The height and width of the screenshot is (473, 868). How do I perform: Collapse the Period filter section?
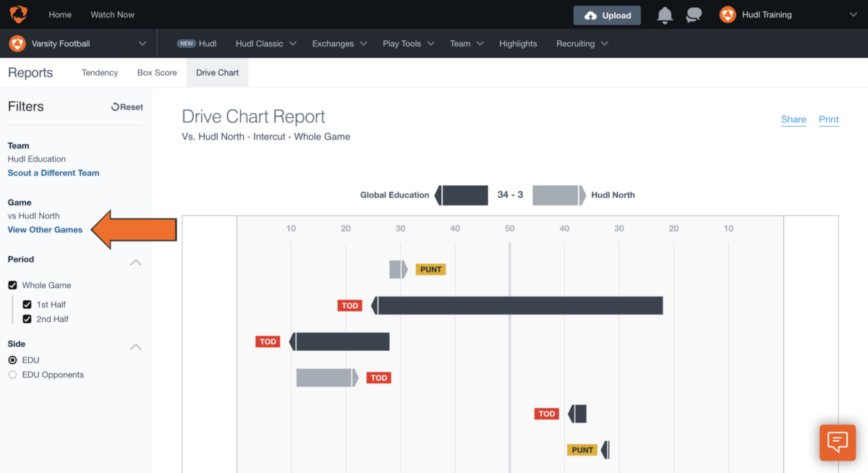click(x=135, y=263)
